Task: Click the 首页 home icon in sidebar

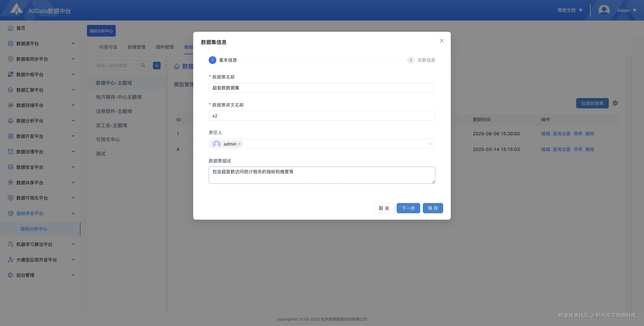Action: (x=10, y=28)
